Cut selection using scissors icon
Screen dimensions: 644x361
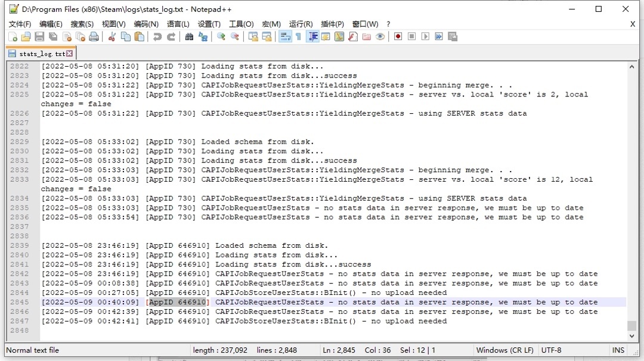coord(112,37)
